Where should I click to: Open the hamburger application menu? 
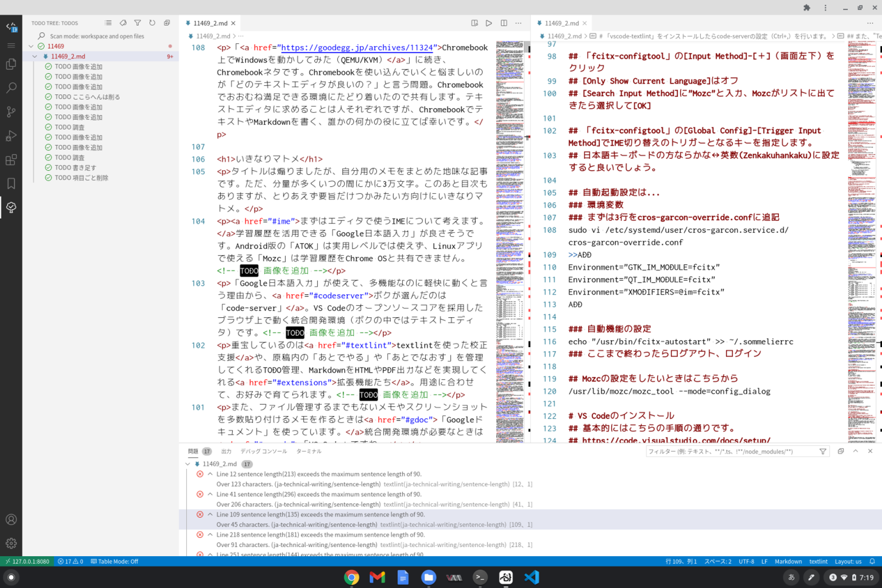pos(11,45)
